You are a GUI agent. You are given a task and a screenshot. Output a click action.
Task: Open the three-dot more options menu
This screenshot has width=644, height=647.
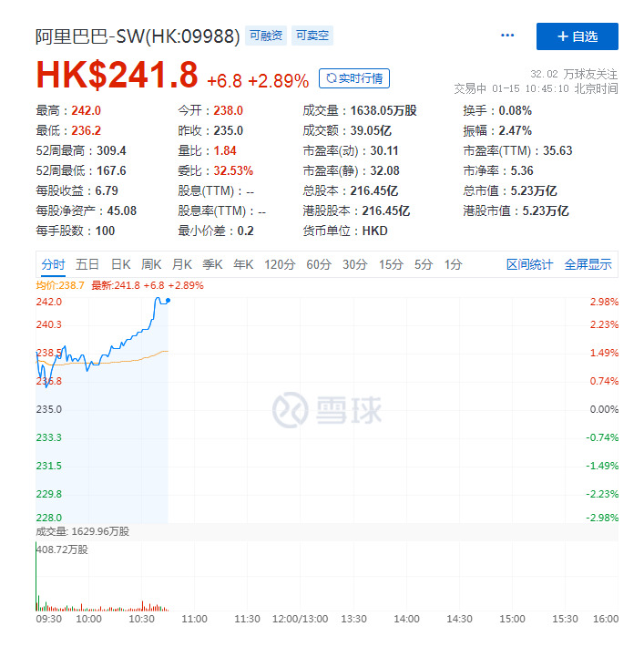[x=507, y=36]
